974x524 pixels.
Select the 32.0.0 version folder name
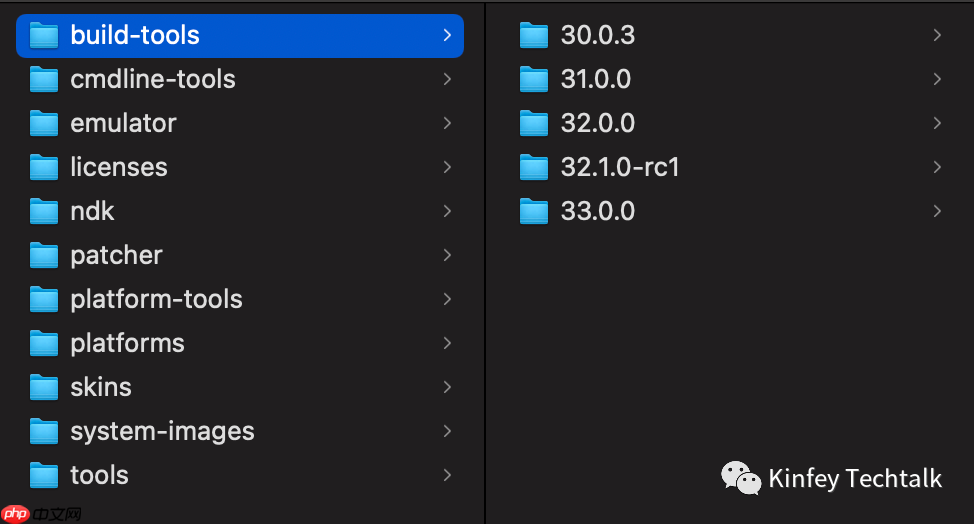[x=598, y=124]
